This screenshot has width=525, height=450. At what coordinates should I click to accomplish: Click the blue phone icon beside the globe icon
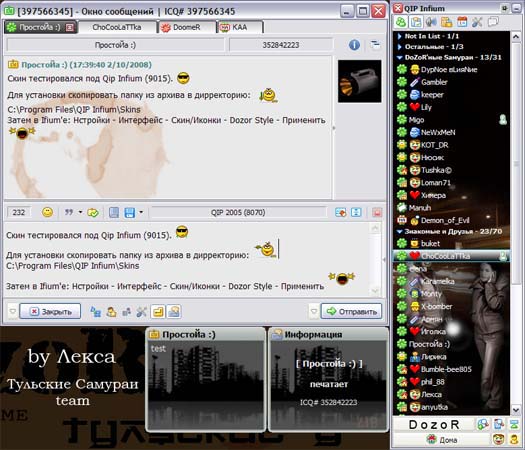coord(499,425)
